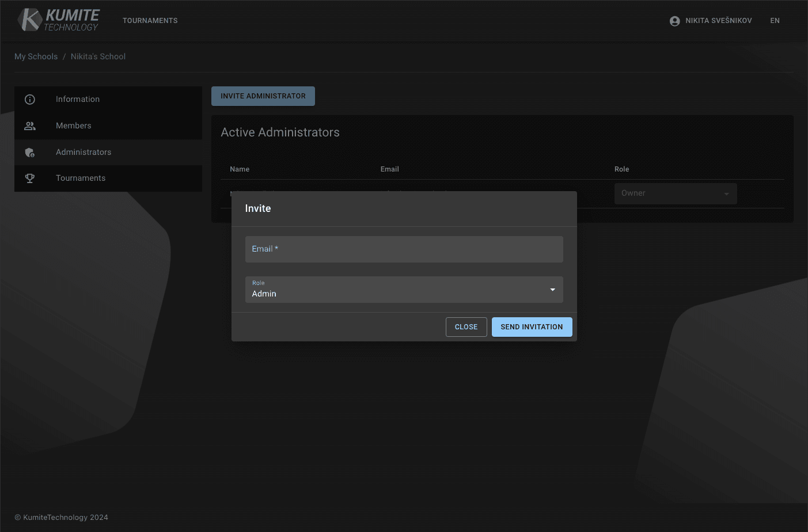Click the INVITE ADMINISTRATOR button

point(263,96)
